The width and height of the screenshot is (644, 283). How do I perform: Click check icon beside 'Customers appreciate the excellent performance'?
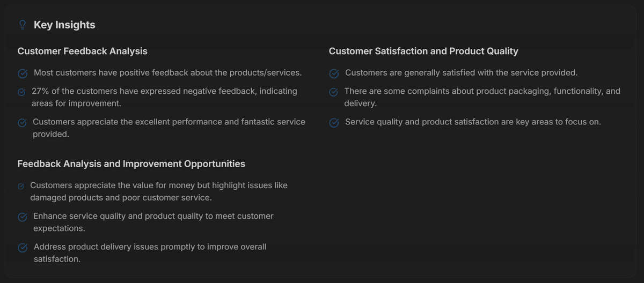tap(22, 123)
